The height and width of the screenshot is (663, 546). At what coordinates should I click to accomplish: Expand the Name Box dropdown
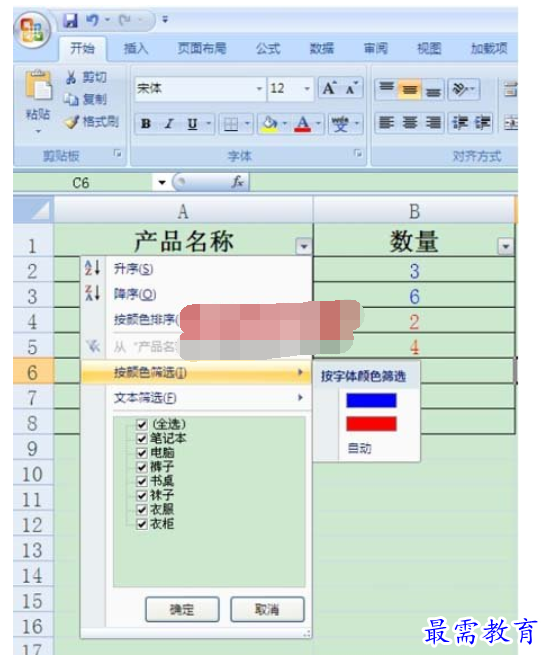pos(162,183)
